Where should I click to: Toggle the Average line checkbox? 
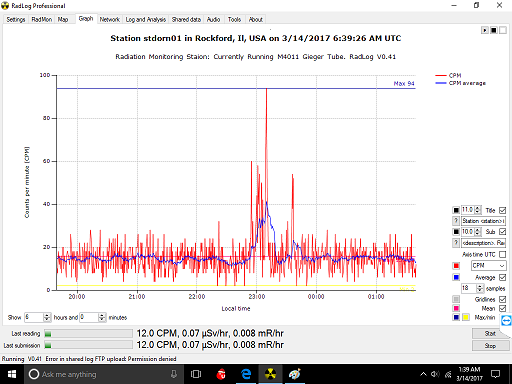[x=503, y=277]
